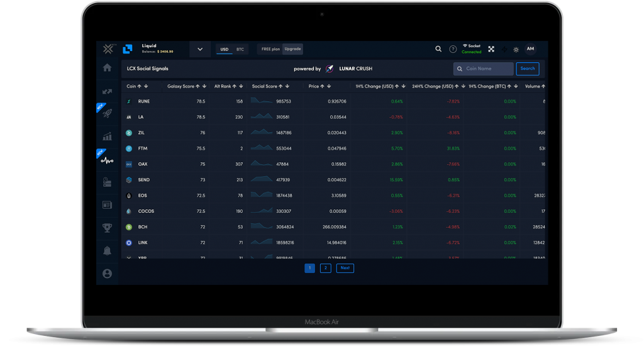Click FTM's 31.83% 24H change value
The height and width of the screenshot is (346, 644).
[453, 148]
